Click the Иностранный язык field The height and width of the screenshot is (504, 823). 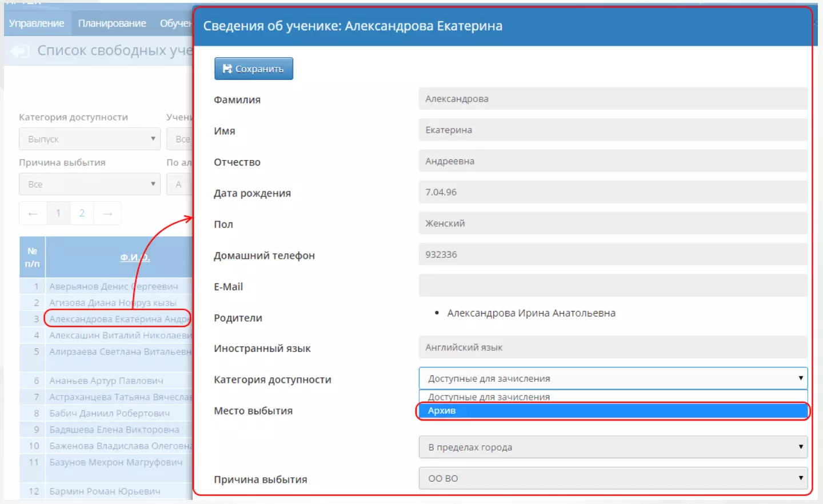[613, 347]
